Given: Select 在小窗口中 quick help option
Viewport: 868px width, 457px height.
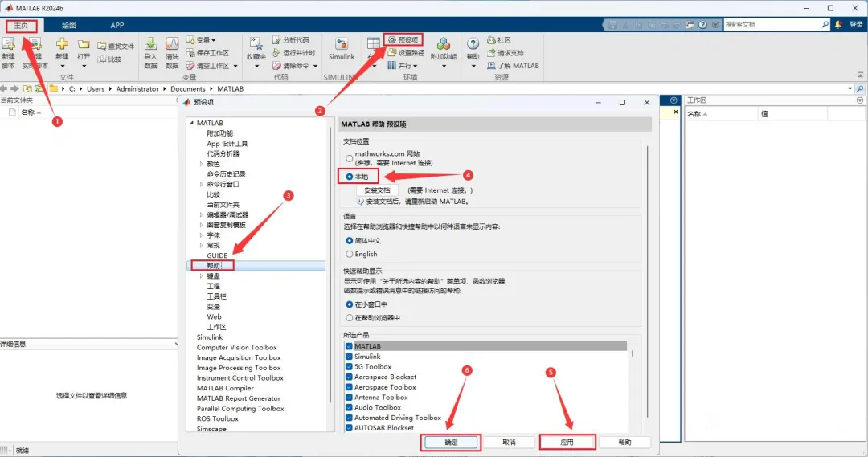Looking at the screenshot, I should point(350,304).
